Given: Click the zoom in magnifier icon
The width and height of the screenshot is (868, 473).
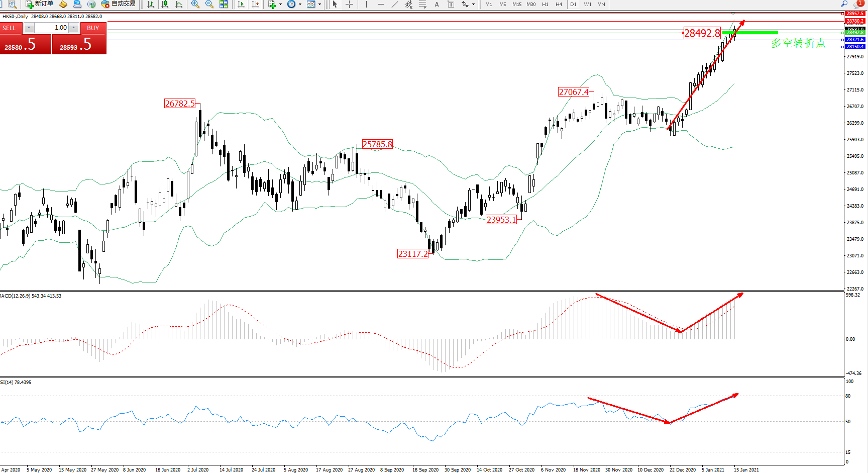Looking at the screenshot, I should click(x=195, y=4).
